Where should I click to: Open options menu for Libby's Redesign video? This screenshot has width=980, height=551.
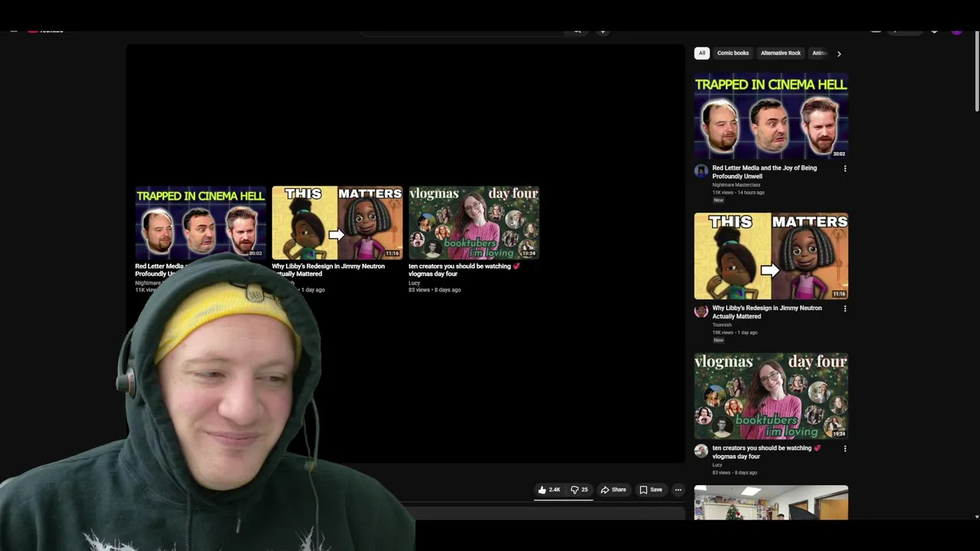(x=844, y=308)
